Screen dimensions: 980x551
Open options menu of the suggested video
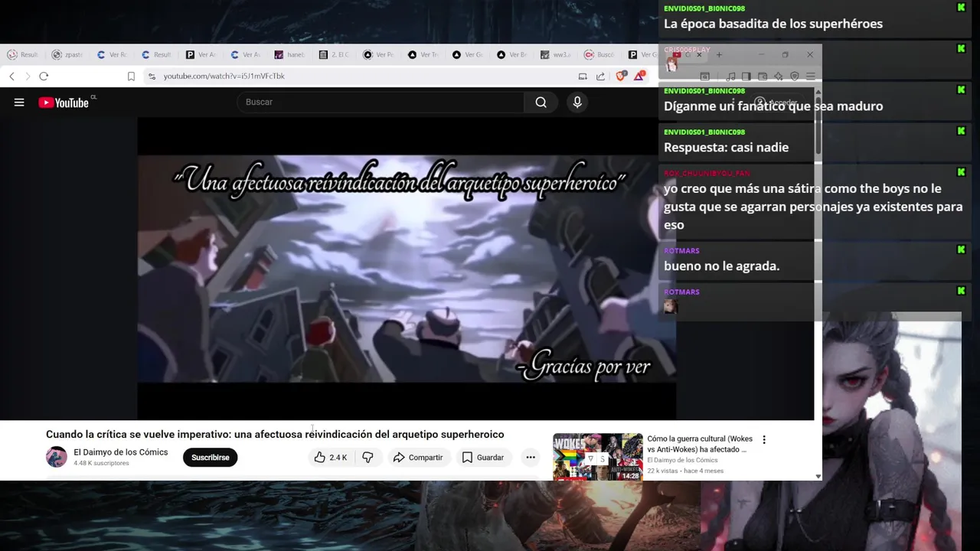(763, 440)
